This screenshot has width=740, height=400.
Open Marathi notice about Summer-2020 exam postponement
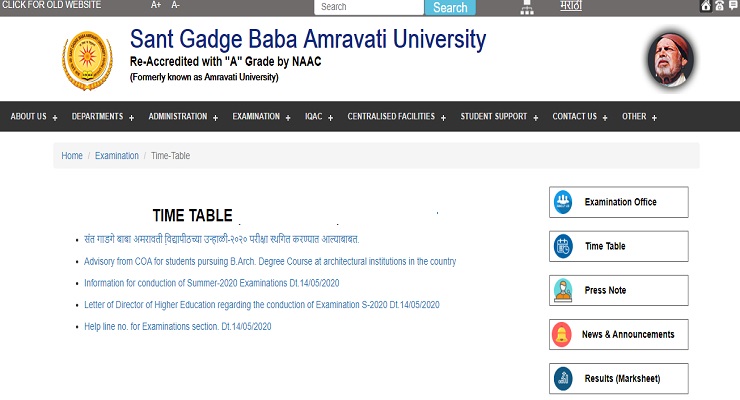tap(222, 239)
